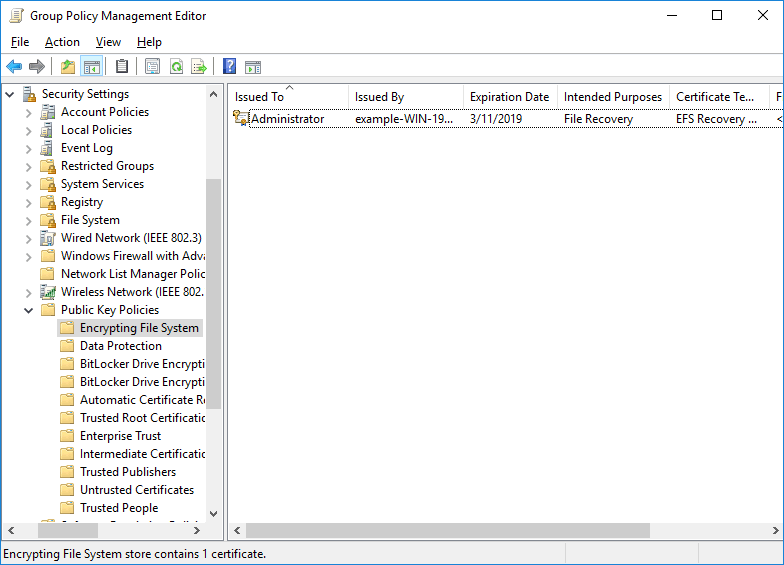Expand Wireless Network (IEEE 802.11) node
Screen dimensions: 784x565
[28, 293]
